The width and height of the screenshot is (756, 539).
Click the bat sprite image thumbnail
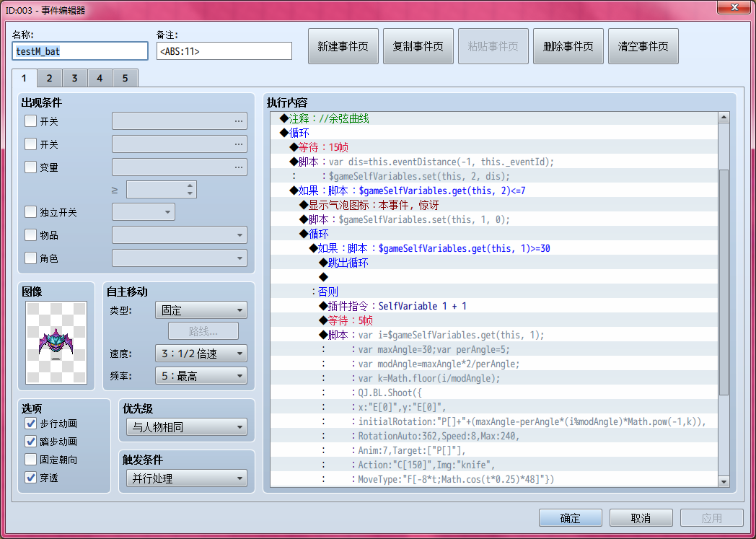pos(56,343)
